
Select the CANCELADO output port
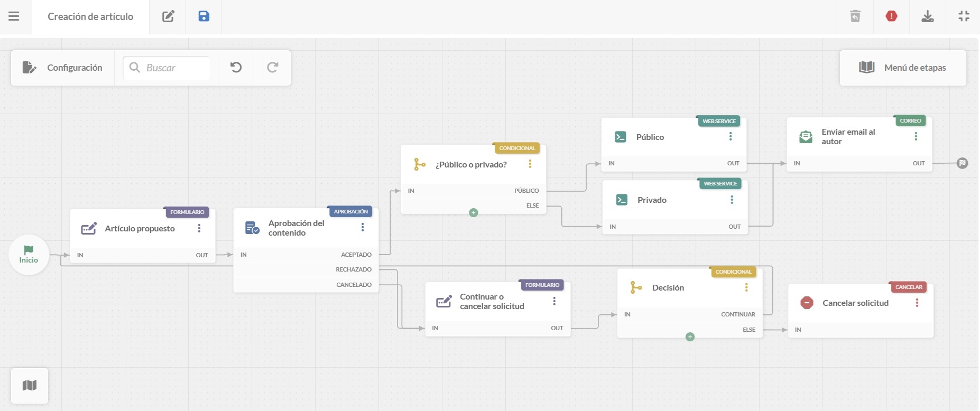point(354,285)
